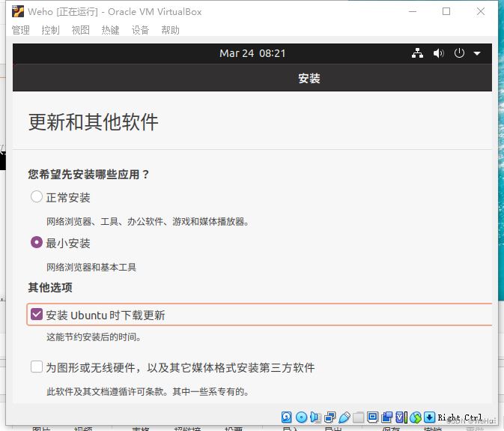Select the 最小安装 radio button

coord(37,243)
